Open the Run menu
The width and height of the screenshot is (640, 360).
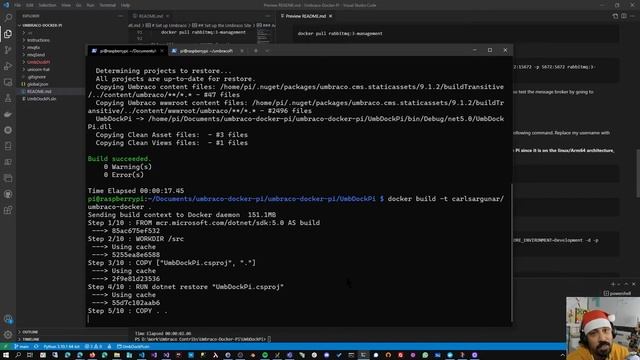(90, 5)
